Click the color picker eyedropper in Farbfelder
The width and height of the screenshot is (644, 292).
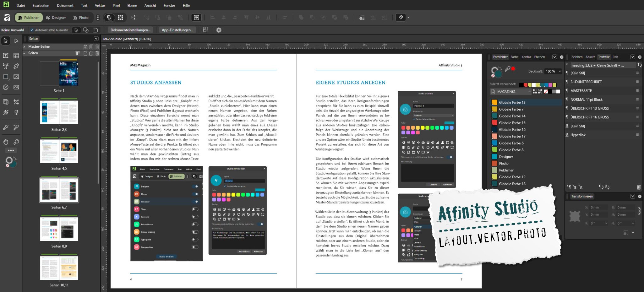pyautogui.click(x=507, y=69)
